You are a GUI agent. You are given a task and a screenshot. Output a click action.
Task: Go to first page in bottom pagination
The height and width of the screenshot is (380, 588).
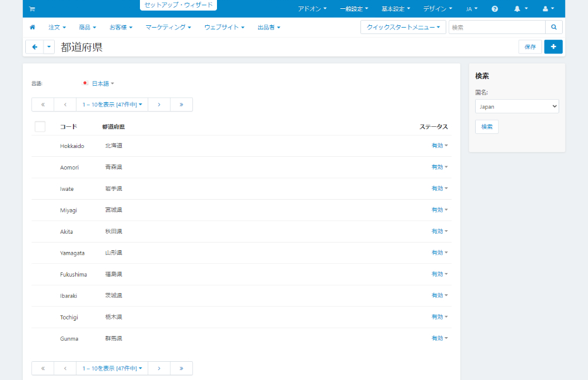(x=43, y=368)
